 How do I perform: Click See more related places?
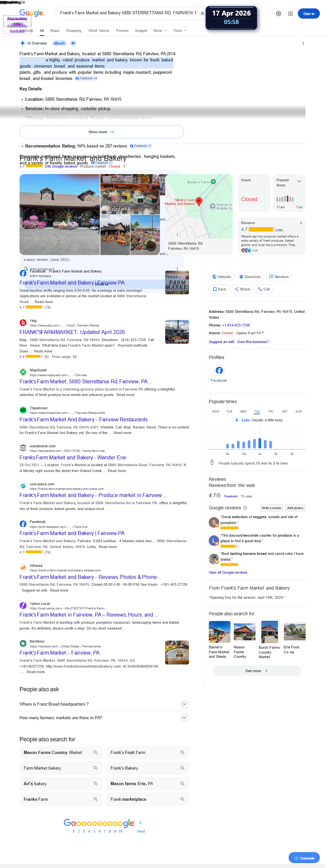click(x=257, y=670)
